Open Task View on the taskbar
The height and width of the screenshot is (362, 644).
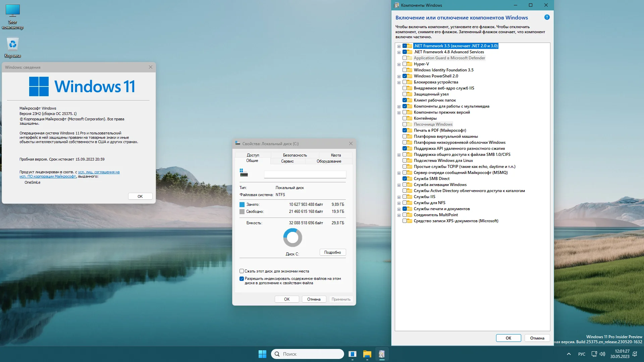tap(352, 354)
